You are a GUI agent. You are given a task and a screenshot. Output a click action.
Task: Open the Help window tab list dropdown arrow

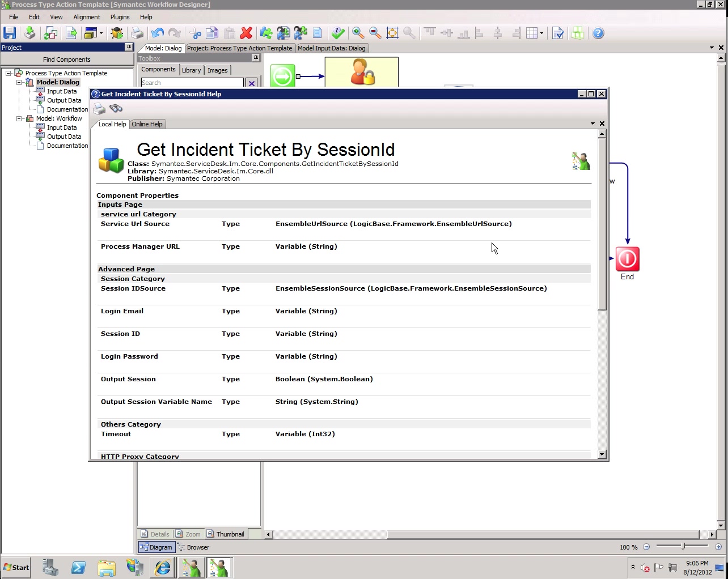click(592, 124)
